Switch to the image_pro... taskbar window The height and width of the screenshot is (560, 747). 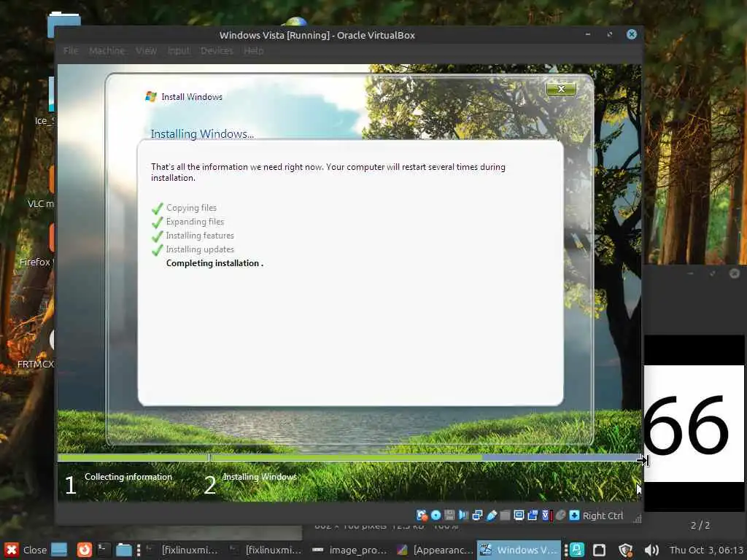tap(349, 550)
